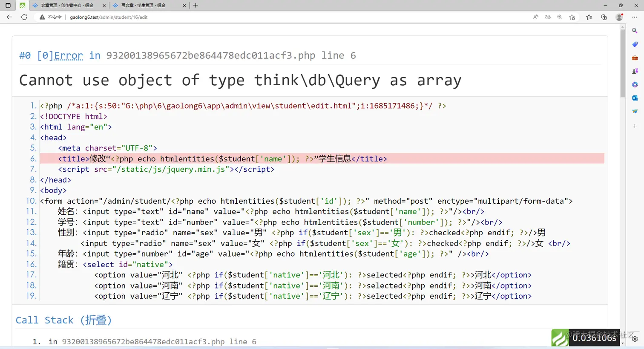Click the 河南 option source line
Viewport: 644px width, 349px height.
coord(313,286)
